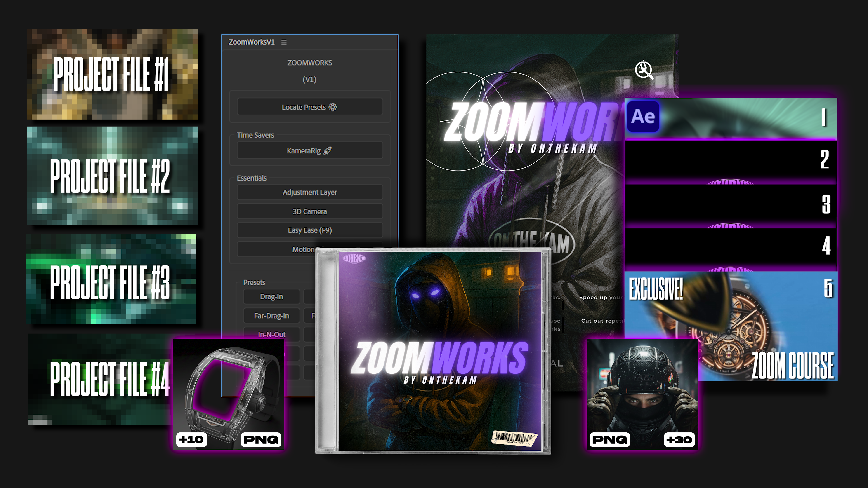The height and width of the screenshot is (488, 868).
Task: Open the Project File #4 thumbnail
Action: coord(100,379)
